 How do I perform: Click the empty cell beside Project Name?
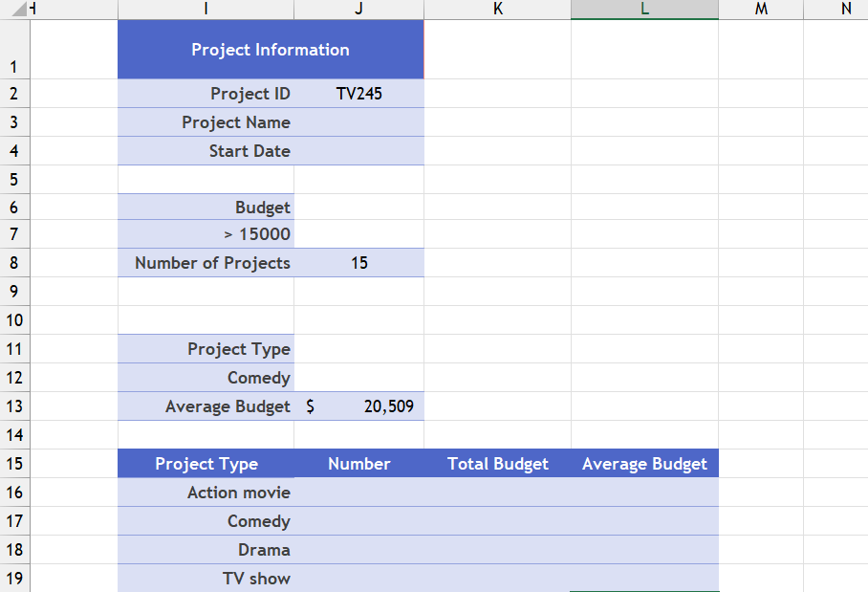point(358,121)
